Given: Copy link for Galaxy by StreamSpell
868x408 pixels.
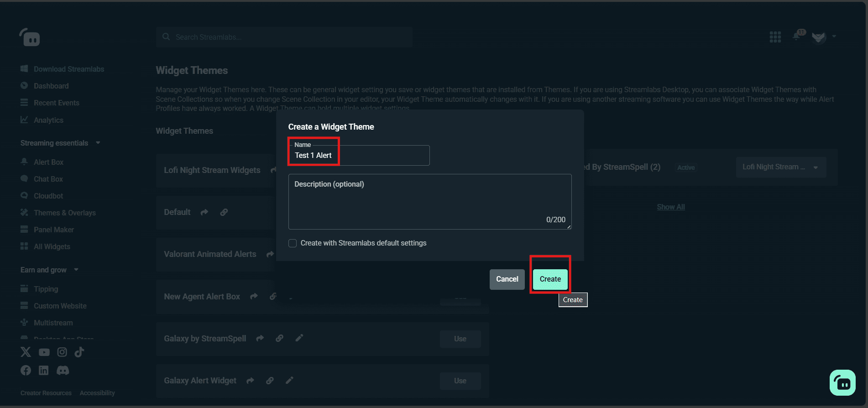Looking at the screenshot, I should (x=280, y=338).
